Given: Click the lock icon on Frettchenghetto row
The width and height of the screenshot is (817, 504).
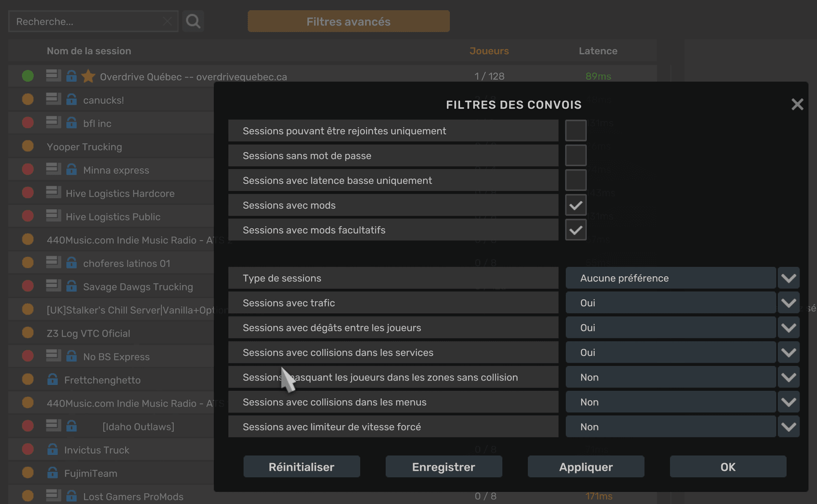Looking at the screenshot, I should pos(53,379).
